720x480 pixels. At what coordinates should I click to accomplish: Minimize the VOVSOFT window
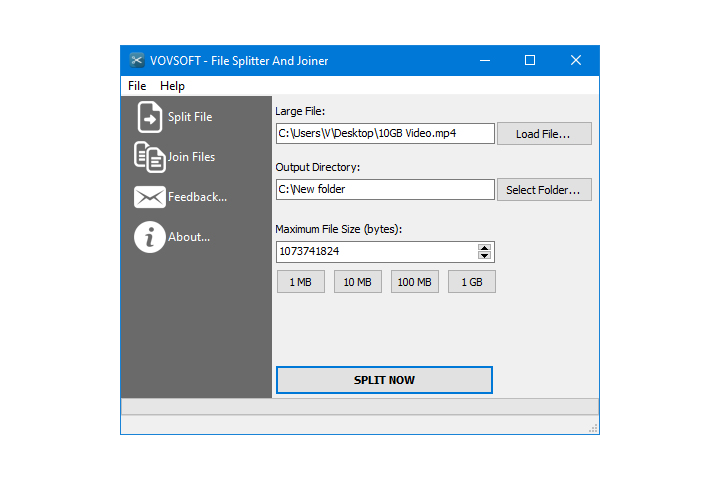485,60
